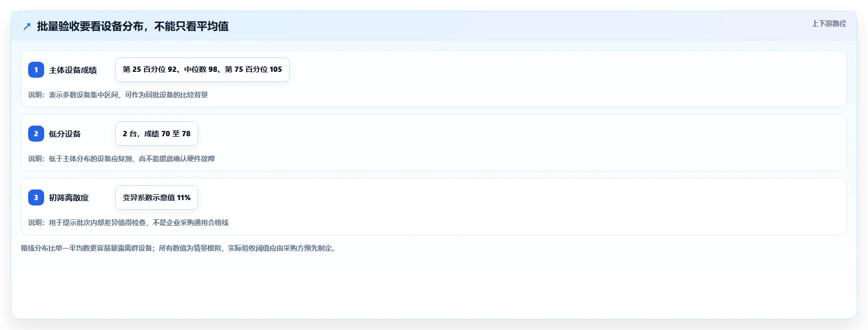868x330 pixels.
Task: Select the 主体设备成绩 label
Action: click(x=73, y=70)
